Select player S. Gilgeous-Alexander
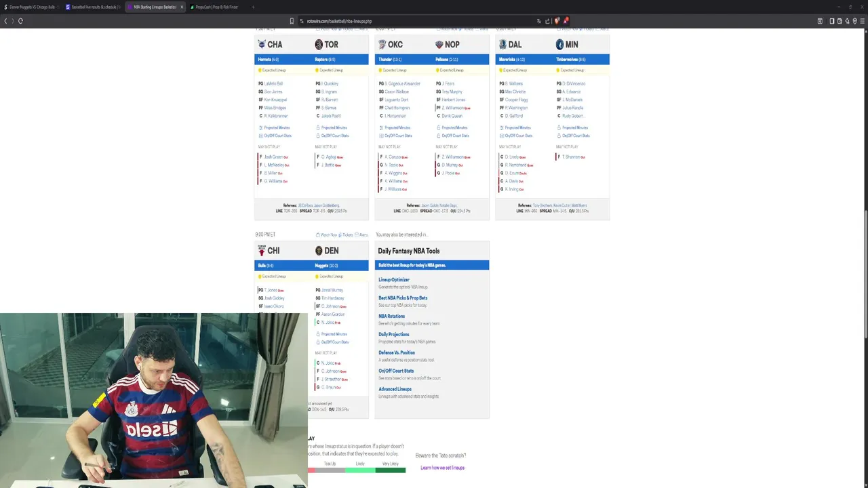Viewport: 868px width, 488px height. point(403,83)
